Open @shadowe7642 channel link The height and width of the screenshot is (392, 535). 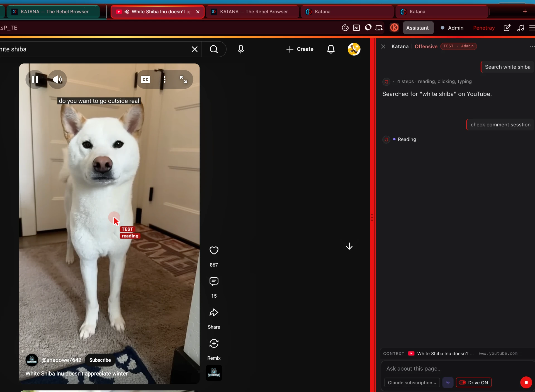click(61, 360)
